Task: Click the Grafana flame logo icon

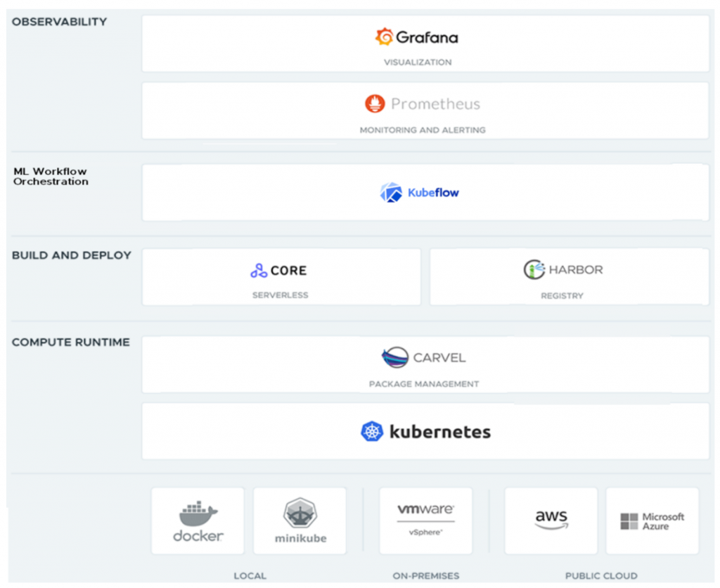Action: click(x=385, y=37)
